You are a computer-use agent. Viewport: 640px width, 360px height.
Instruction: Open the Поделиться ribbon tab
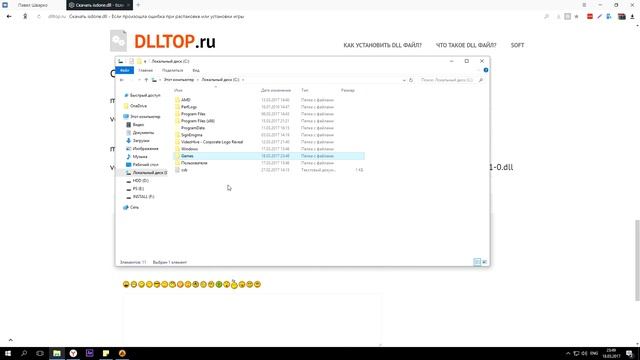point(172,70)
